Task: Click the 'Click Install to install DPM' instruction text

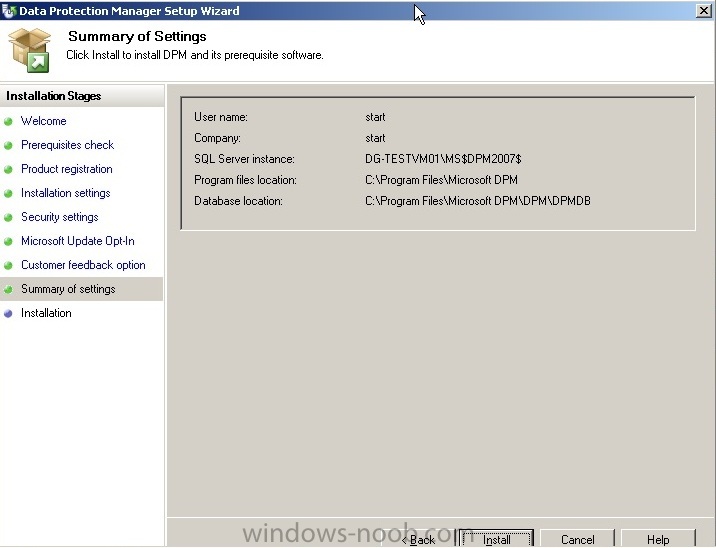Action: 195,55
